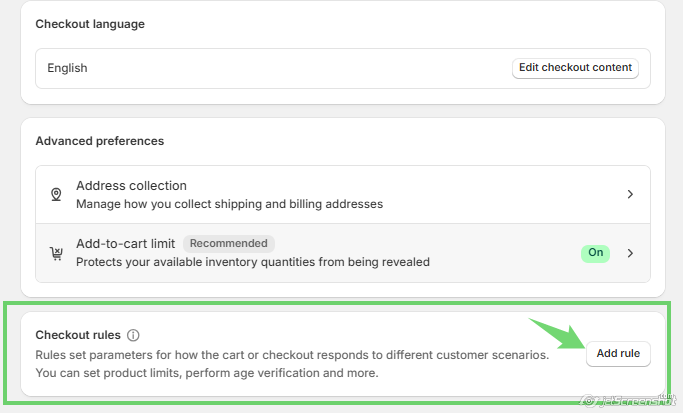Click the cart icon beside Add-to-cart limit
The image size is (683, 413).
pyautogui.click(x=56, y=252)
